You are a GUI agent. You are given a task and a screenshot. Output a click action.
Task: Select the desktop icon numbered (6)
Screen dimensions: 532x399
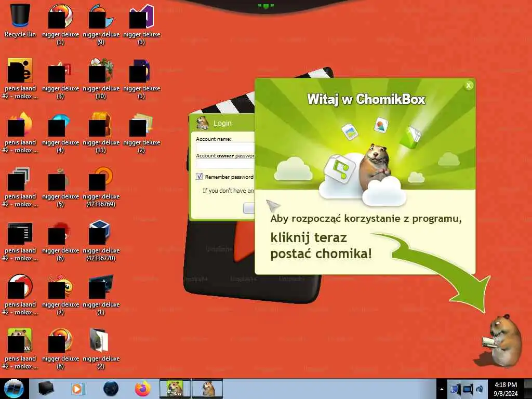coord(60,241)
